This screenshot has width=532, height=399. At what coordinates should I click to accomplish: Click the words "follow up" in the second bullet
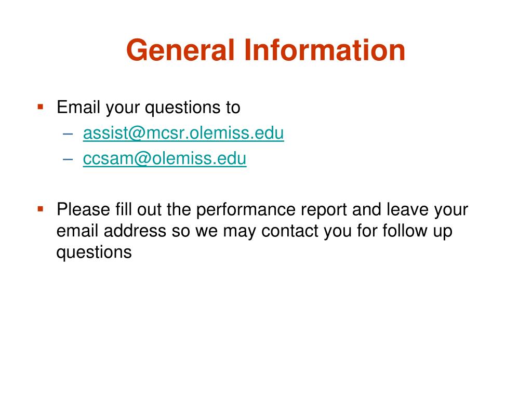(x=417, y=231)
